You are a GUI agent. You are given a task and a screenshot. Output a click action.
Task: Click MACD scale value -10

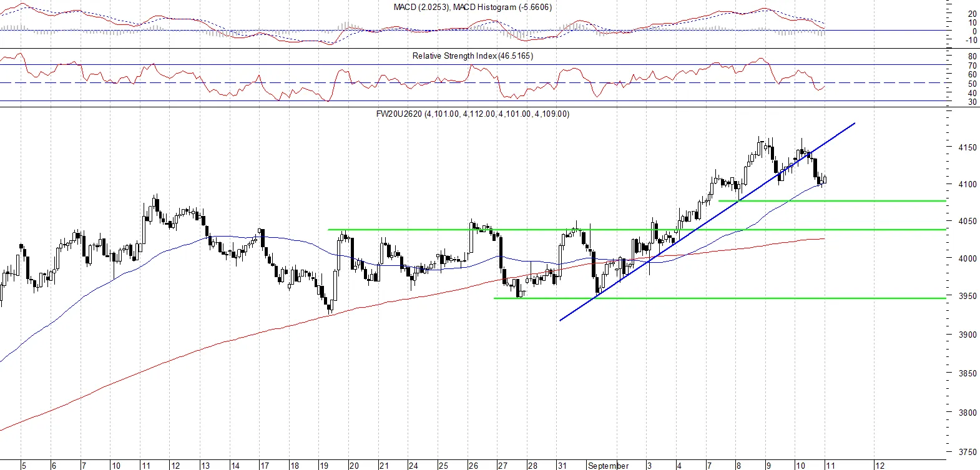point(971,41)
